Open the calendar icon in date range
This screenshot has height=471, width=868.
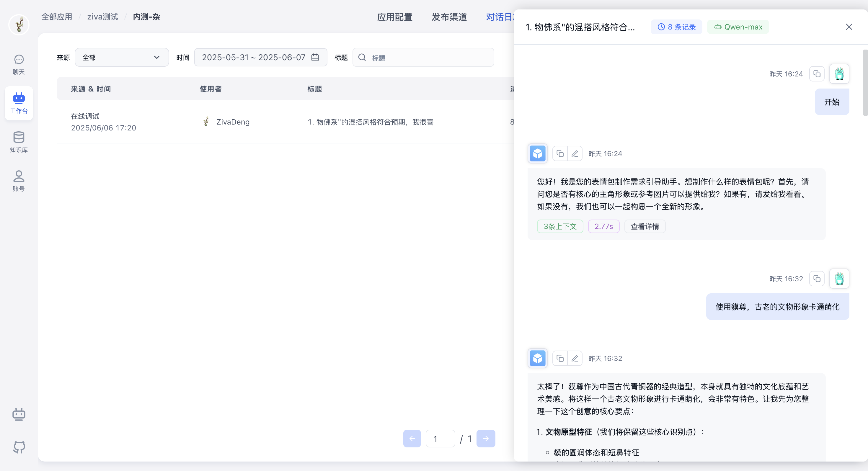[x=315, y=57]
